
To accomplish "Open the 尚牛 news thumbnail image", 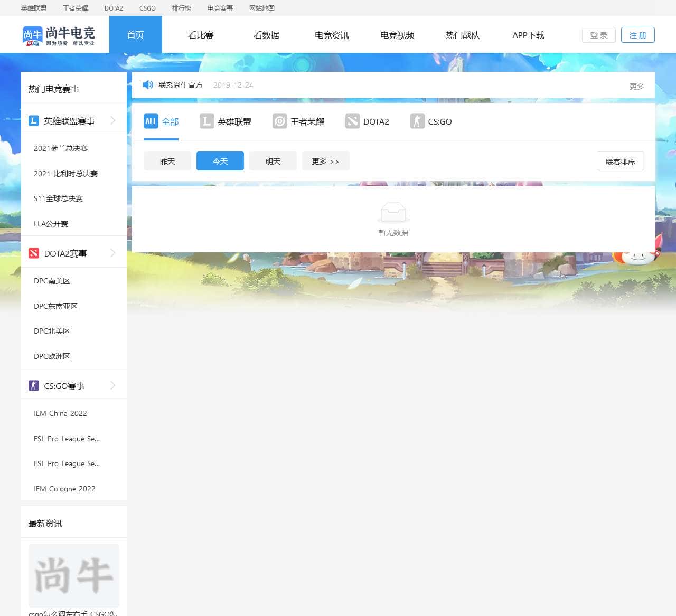I will click(74, 575).
